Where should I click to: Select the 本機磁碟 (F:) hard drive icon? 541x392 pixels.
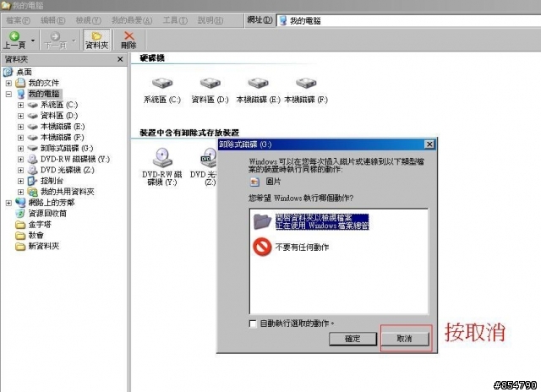pyautogui.click(x=306, y=83)
